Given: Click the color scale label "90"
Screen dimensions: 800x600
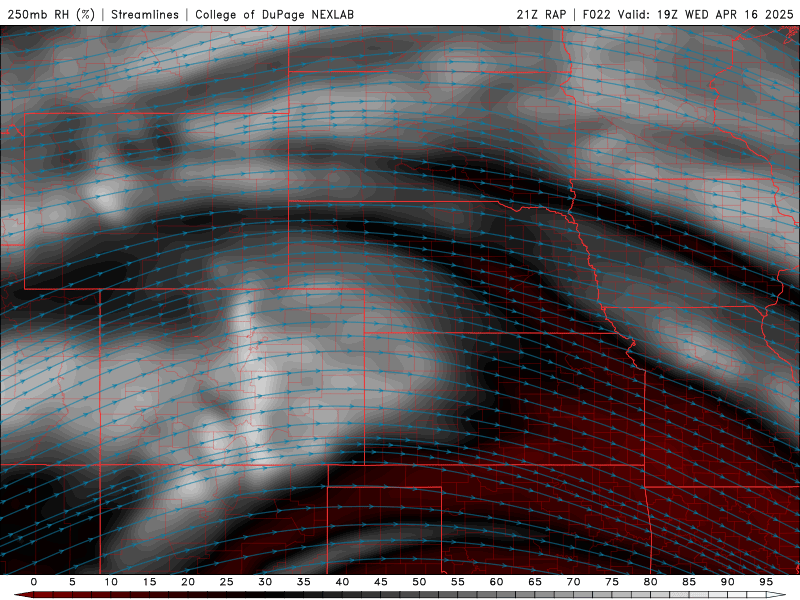Looking at the screenshot, I should pos(728,582).
